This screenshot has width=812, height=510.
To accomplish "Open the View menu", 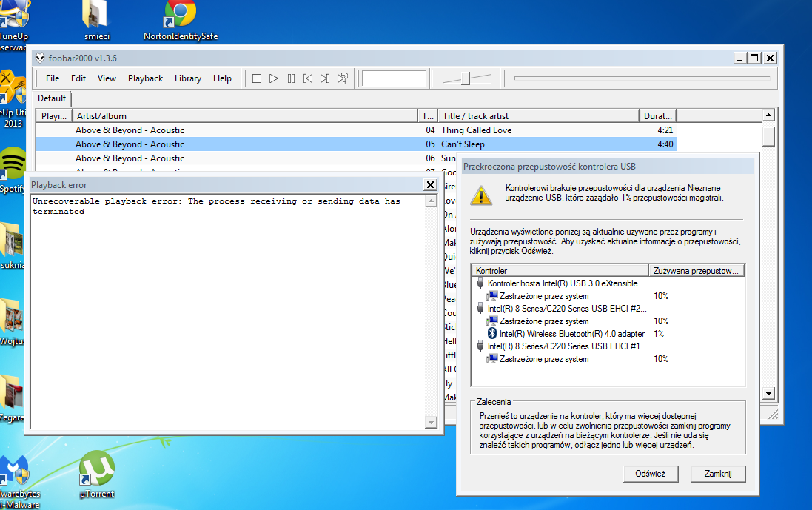I will click(x=107, y=78).
